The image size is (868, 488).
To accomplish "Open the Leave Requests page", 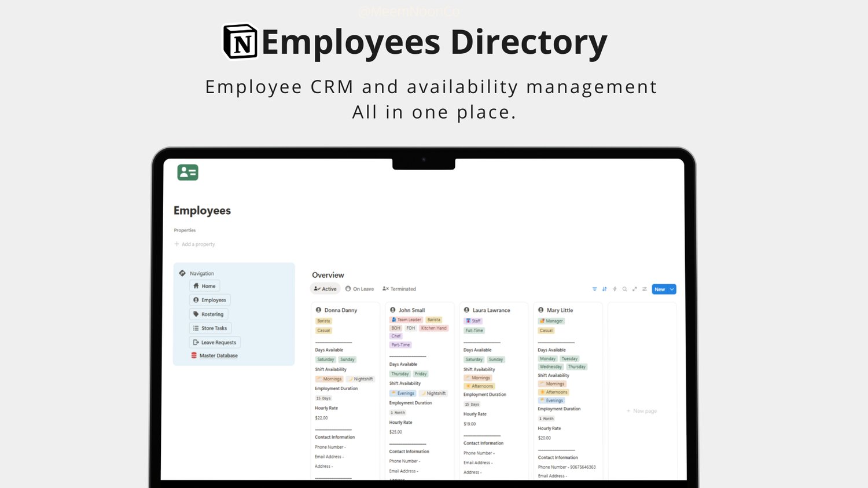I will click(x=215, y=342).
